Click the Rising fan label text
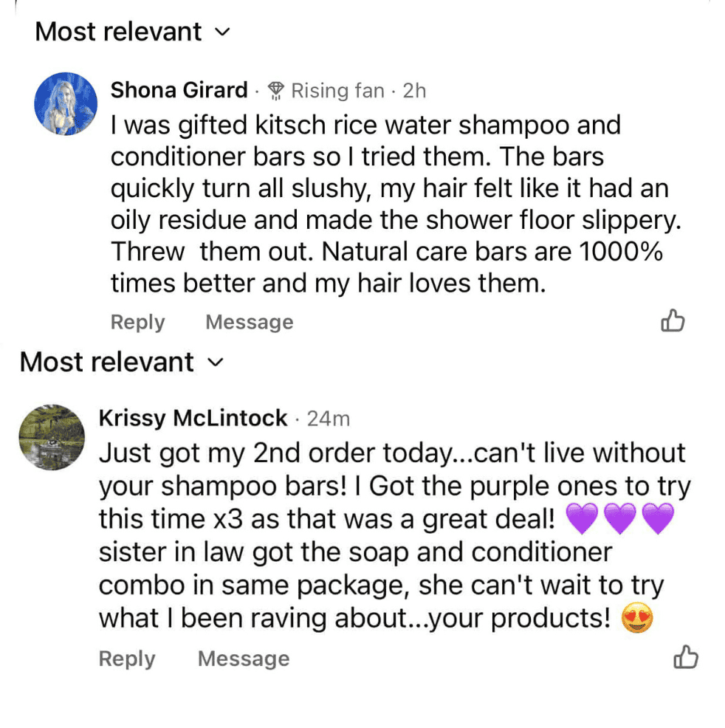The width and height of the screenshot is (725, 728). pos(337,91)
